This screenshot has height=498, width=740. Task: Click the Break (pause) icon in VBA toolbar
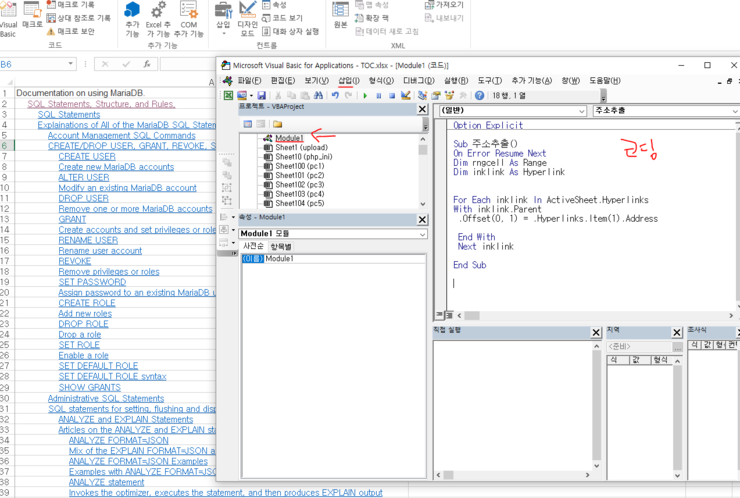[x=378, y=95]
